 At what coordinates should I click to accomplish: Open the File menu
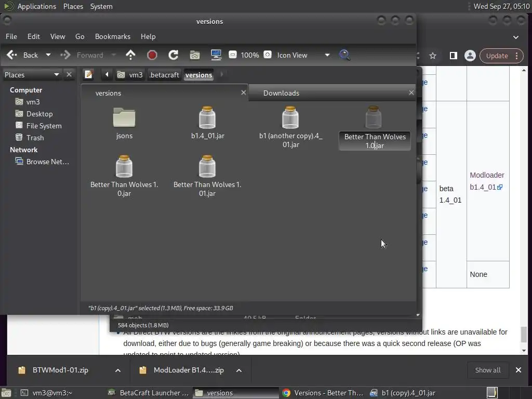pos(11,36)
